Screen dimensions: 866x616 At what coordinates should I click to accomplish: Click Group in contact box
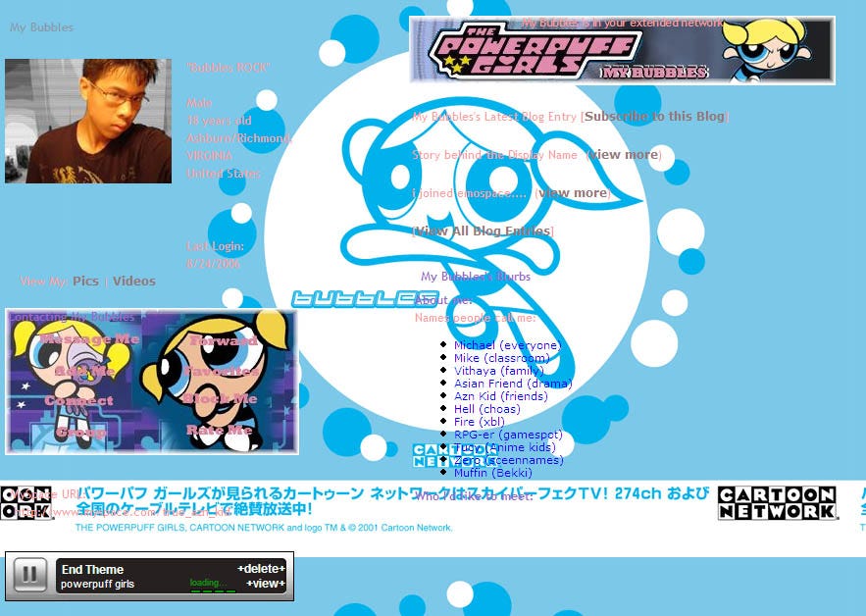point(81,432)
